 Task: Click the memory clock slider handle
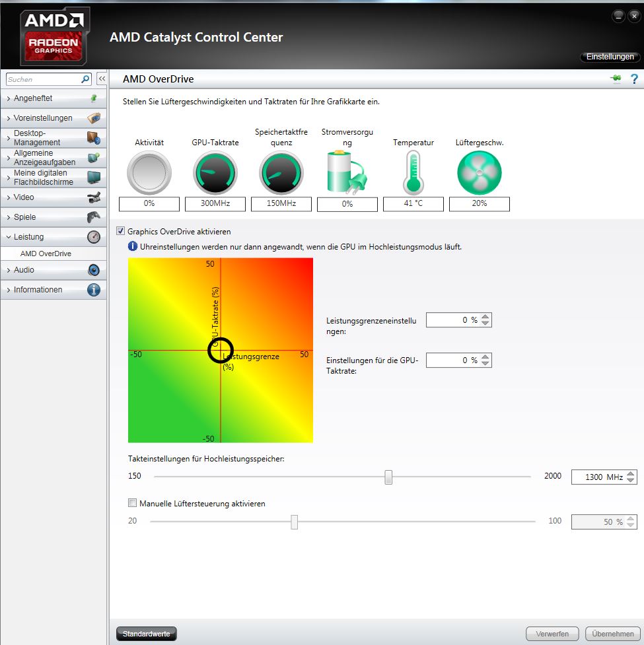pos(388,477)
